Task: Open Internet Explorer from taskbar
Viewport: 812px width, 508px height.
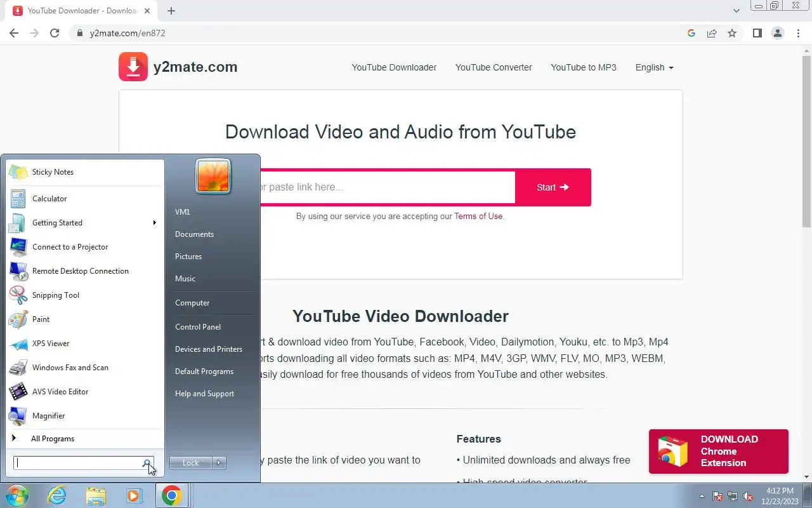Action: tap(57, 495)
